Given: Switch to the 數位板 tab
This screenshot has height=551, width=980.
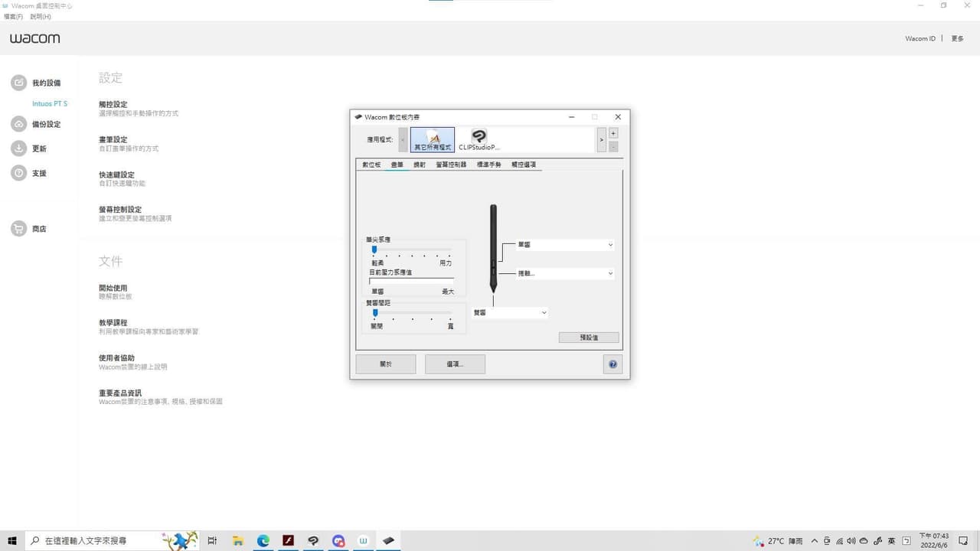Looking at the screenshot, I should click(371, 165).
